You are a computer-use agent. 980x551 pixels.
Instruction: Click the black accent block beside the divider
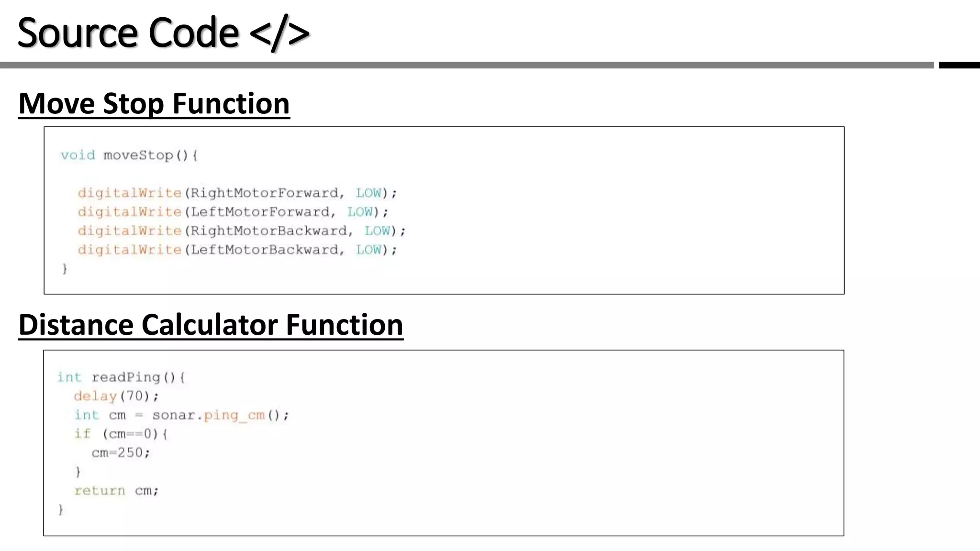[x=959, y=65]
